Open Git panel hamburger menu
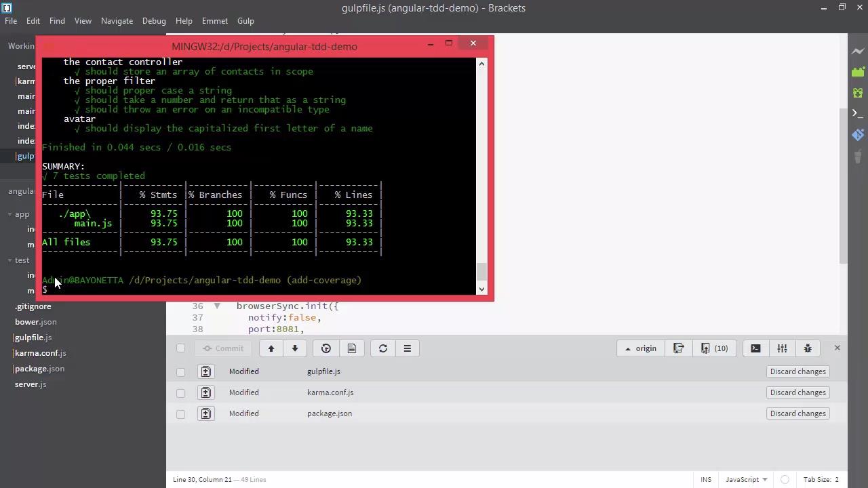Image resolution: width=868 pixels, height=488 pixels. coord(408,348)
